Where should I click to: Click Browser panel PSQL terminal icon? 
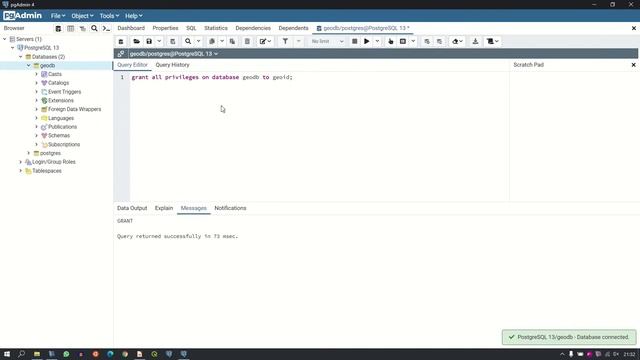coord(106,29)
